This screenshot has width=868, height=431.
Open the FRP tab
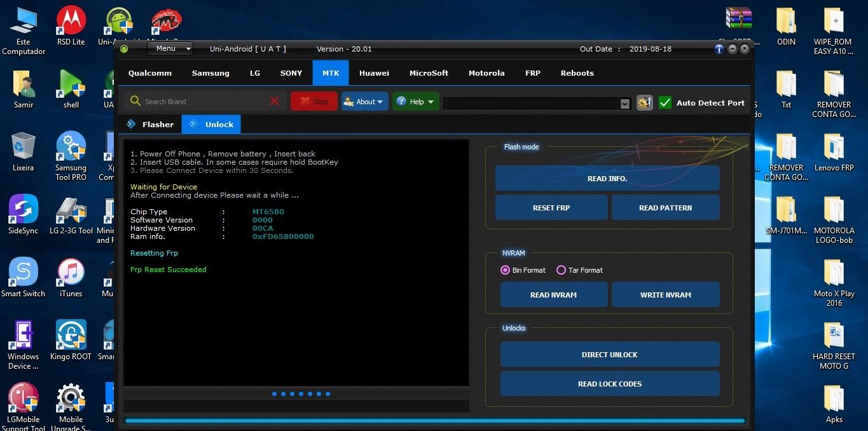(x=533, y=73)
